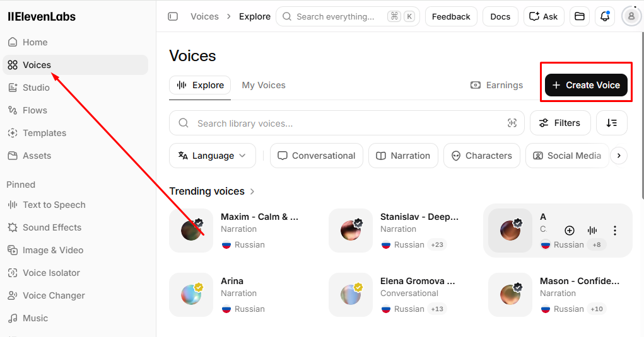644x337 pixels.
Task: Expand Trending voices section heading
Action: pyautogui.click(x=212, y=191)
